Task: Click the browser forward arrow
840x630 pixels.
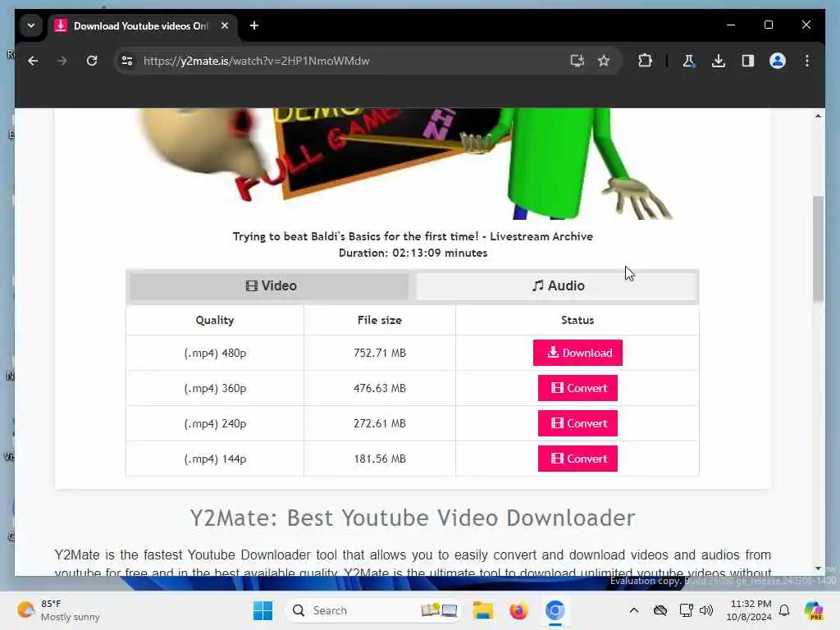Action: click(x=62, y=61)
